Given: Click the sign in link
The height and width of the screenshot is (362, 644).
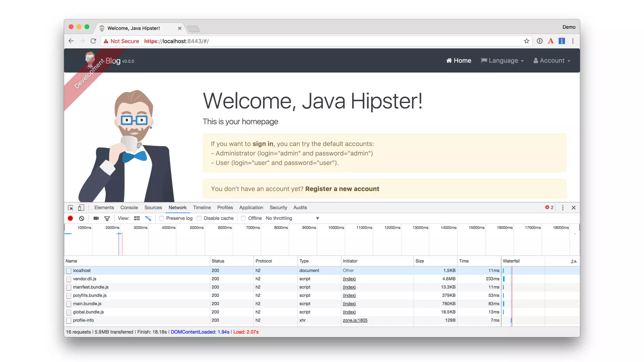Looking at the screenshot, I should point(263,144).
